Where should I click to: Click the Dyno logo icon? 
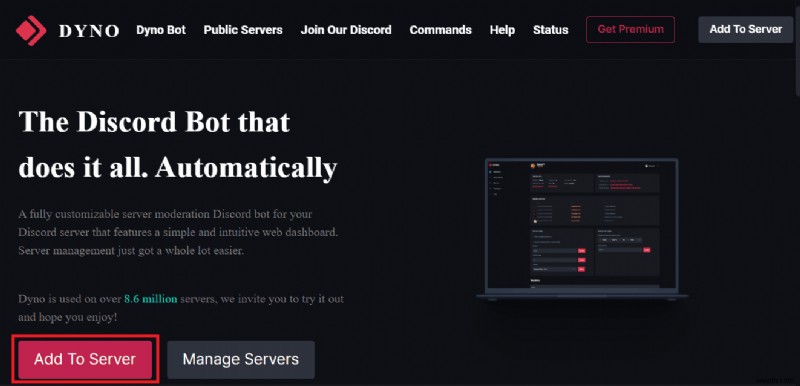coord(31,30)
